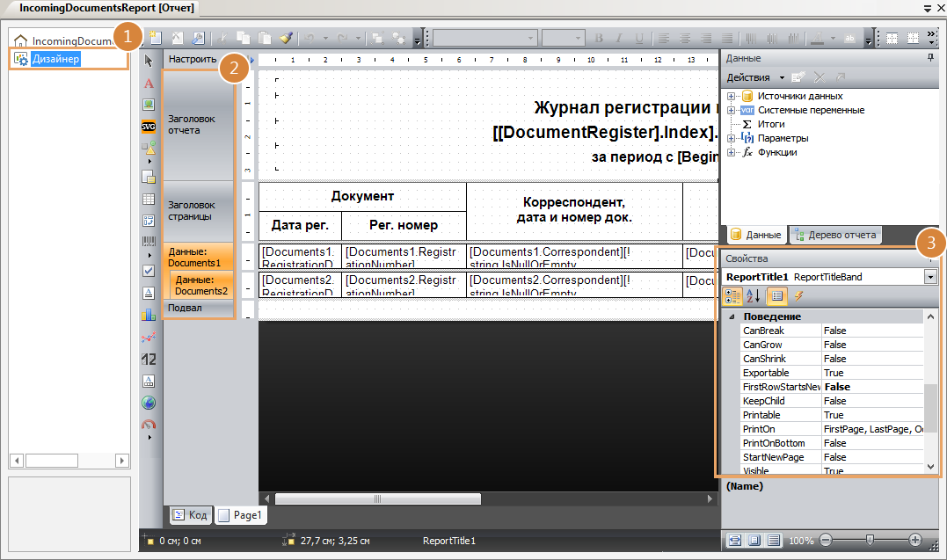Select the CheckBox object tool
The width and height of the screenshot is (947, 560).
click(149, 270)
